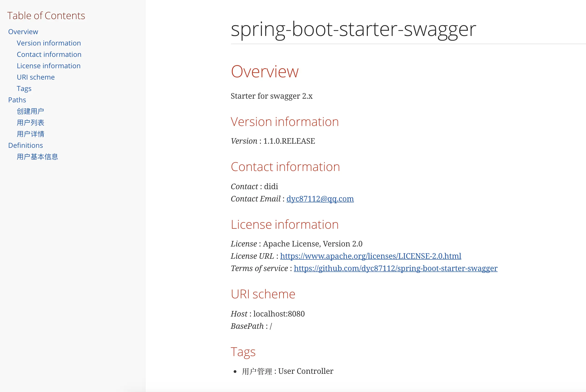Screen dimensions: 586x392
Task: Jump to Contact information in sidebar
Action: 49,55
